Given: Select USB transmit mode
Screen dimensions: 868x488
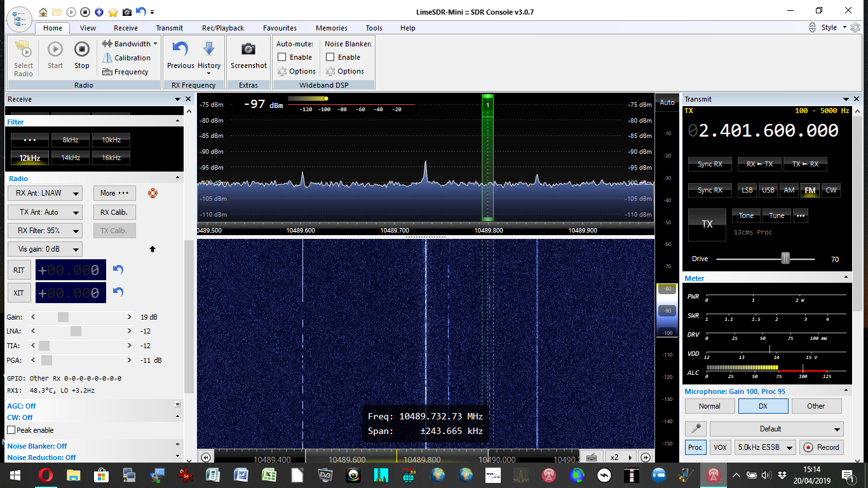Looking at the screenshot, I should [768, 190].
